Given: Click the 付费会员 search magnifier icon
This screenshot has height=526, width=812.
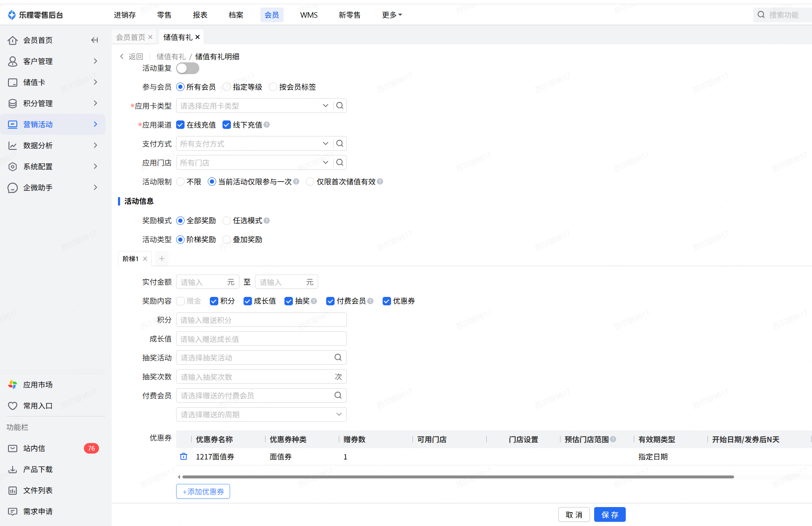Looking at the screenshot, I should click(x=338, y=395).
